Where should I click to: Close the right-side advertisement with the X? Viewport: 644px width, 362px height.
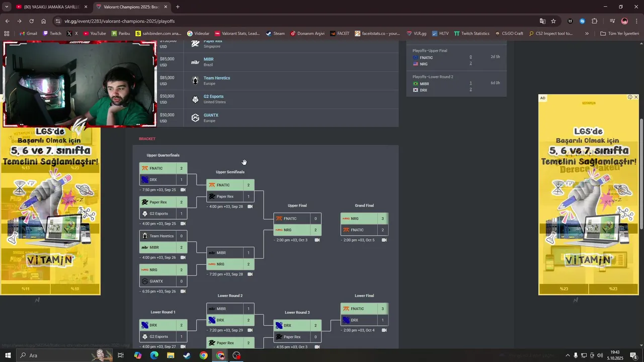pyautogui.click(x=636, y=97)
